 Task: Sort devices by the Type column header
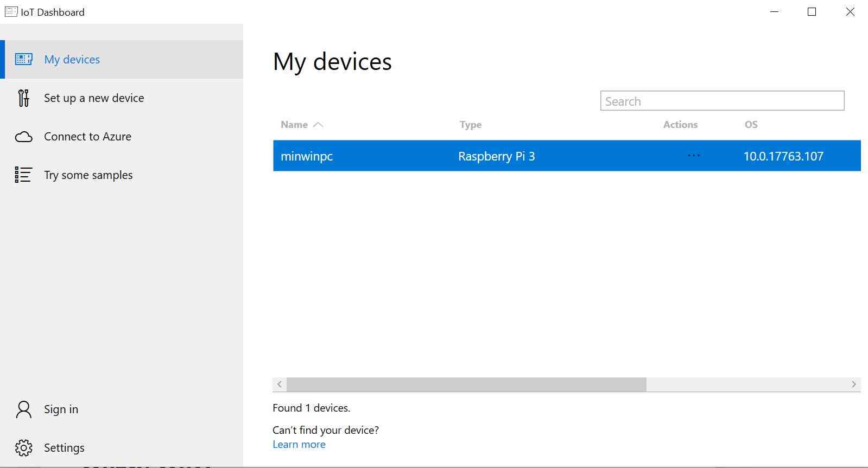[x=471, y=125]
